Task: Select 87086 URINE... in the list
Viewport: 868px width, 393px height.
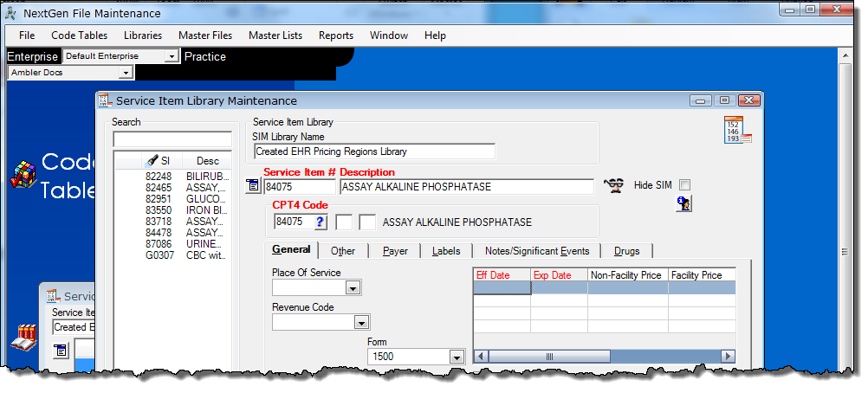Action: (172, 244)
